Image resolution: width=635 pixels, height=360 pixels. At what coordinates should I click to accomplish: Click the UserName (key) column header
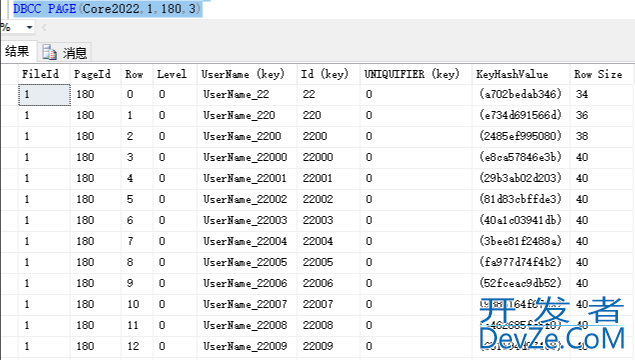coord(247,74)
